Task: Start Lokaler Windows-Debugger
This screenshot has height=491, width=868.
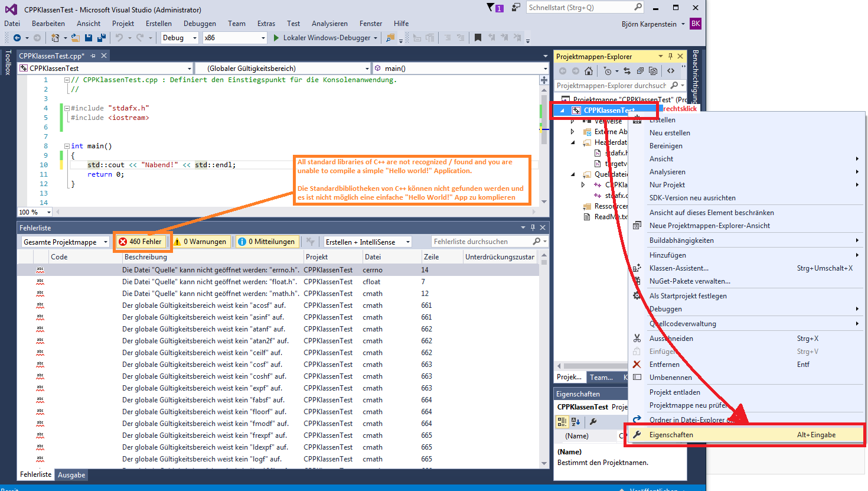Action: pyautogui.click(x=325, y=38)
